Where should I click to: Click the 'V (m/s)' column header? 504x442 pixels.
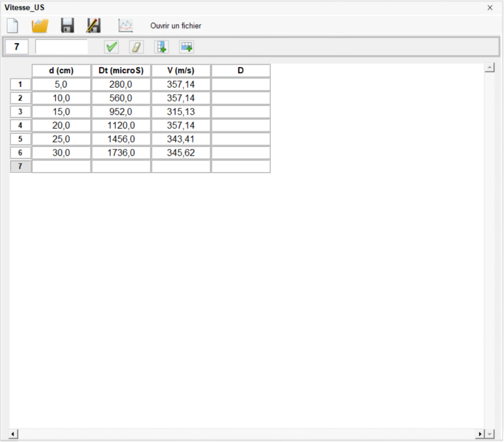tap(181, 71)
